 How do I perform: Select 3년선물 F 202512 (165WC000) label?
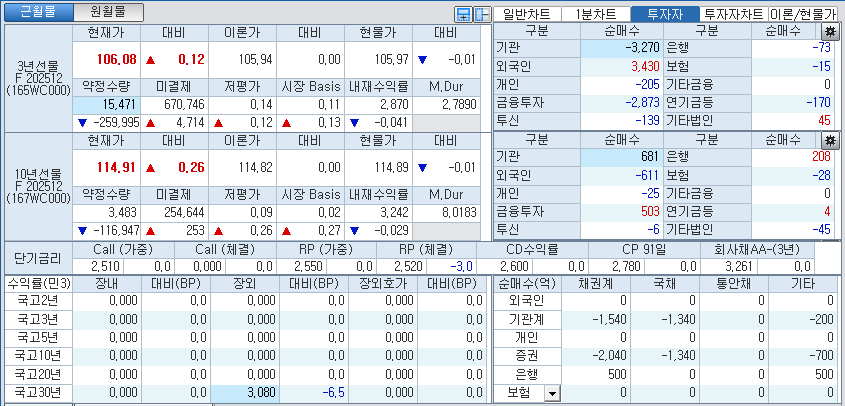point(38,80)
